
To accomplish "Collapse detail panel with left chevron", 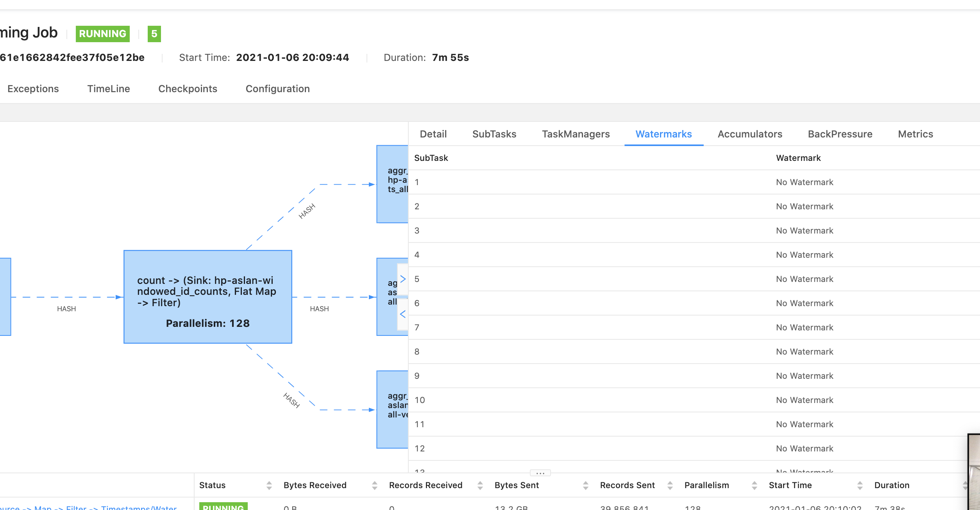I will [x=403, y=314].
